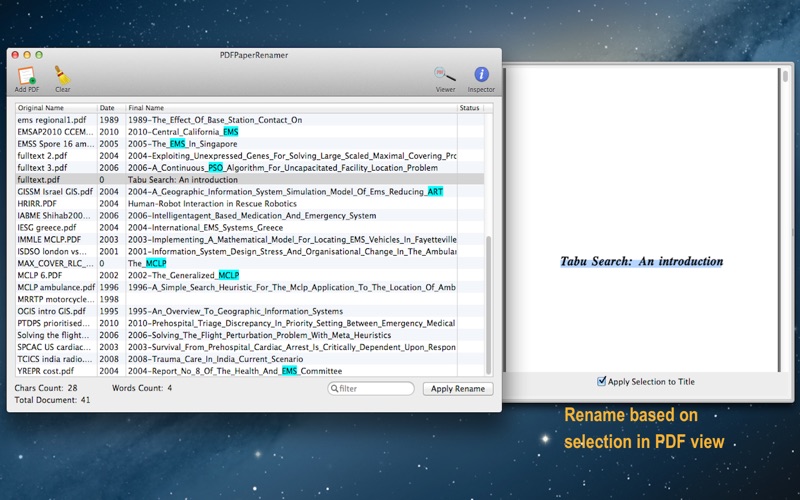
Task: Select the fulltext.pdf row
Action: pyautogui.click(x=40, y=180)
